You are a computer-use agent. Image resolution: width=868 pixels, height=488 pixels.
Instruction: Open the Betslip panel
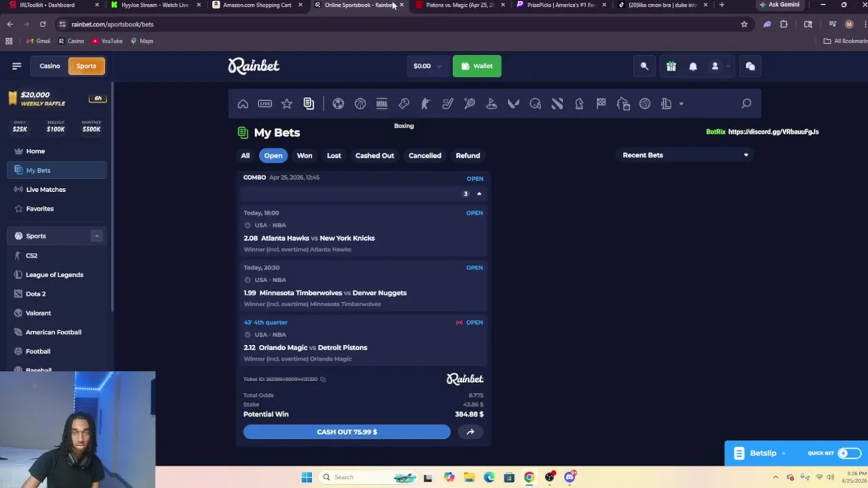tap(763, 453)
